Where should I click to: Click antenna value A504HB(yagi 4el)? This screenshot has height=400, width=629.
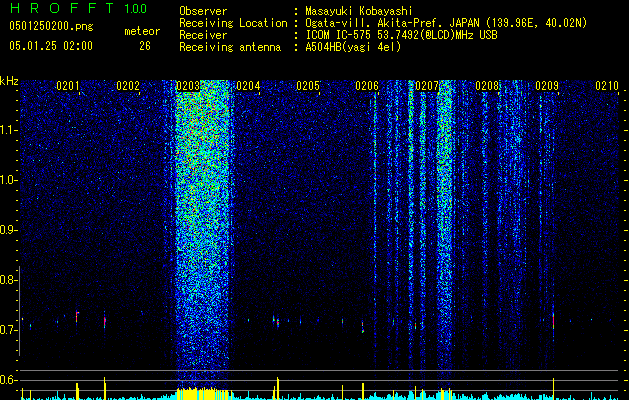(x=353, y=47)
